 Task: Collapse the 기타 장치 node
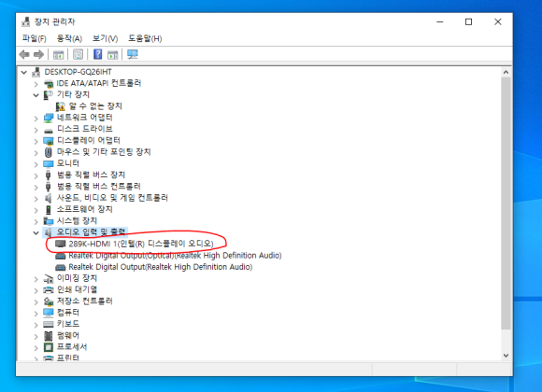coord(36,95)
